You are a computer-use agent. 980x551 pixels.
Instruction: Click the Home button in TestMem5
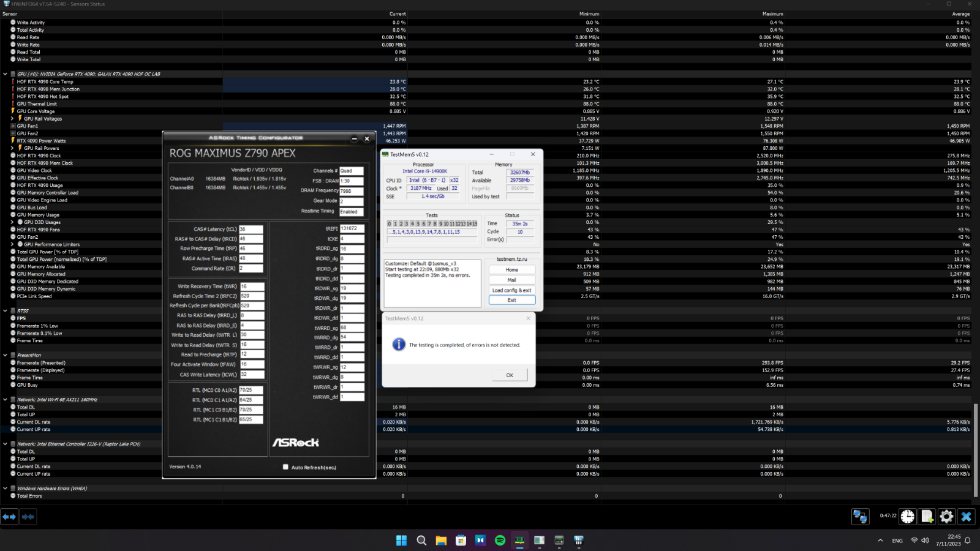pos(511,270)
